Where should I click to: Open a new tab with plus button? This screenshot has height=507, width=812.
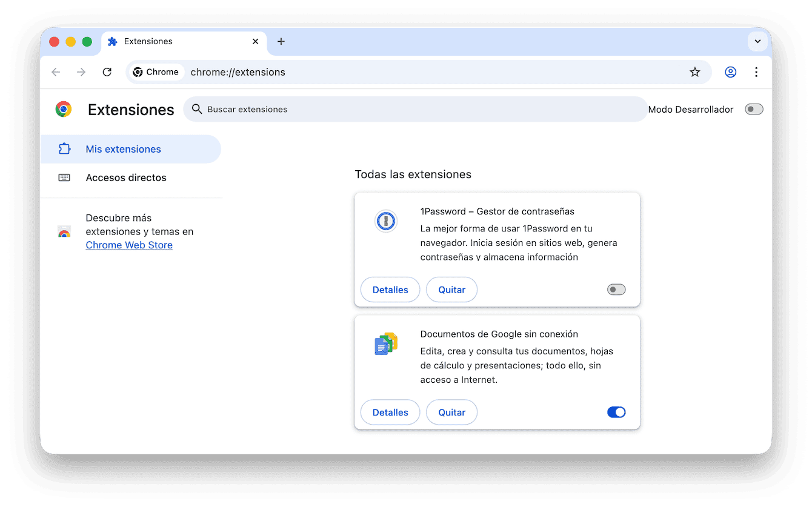coord(281,41)
